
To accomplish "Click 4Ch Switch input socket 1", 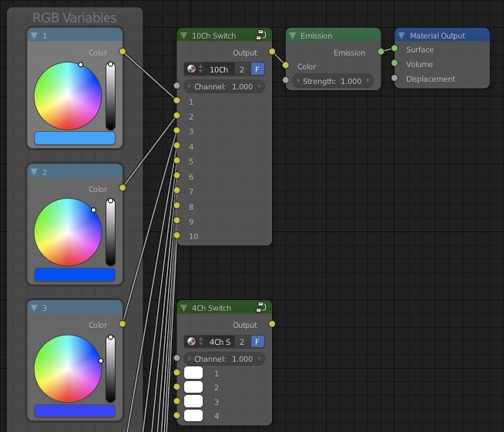I will point(176,373).
